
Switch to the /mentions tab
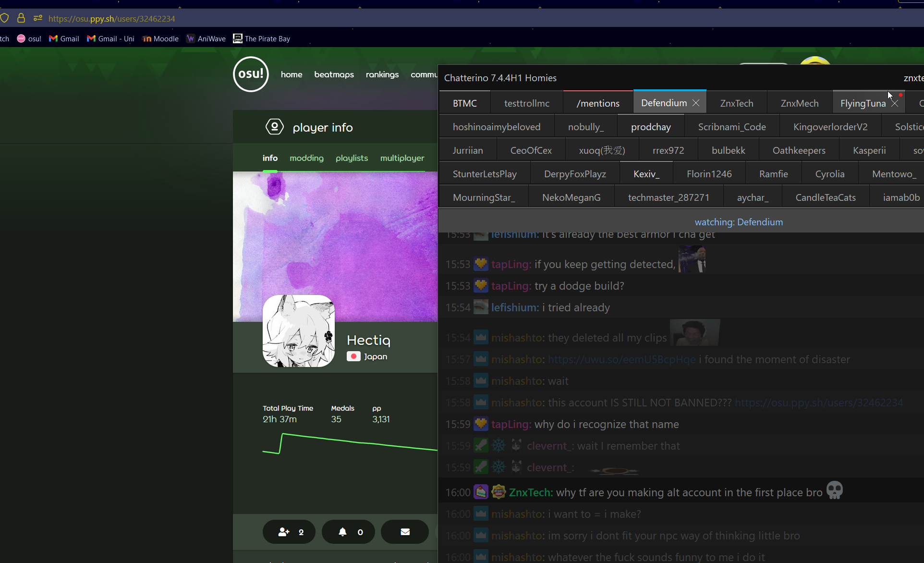(598, 103)
